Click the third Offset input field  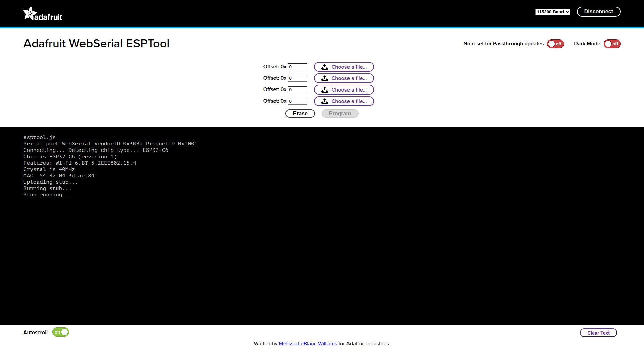click(x=298, y=90)
